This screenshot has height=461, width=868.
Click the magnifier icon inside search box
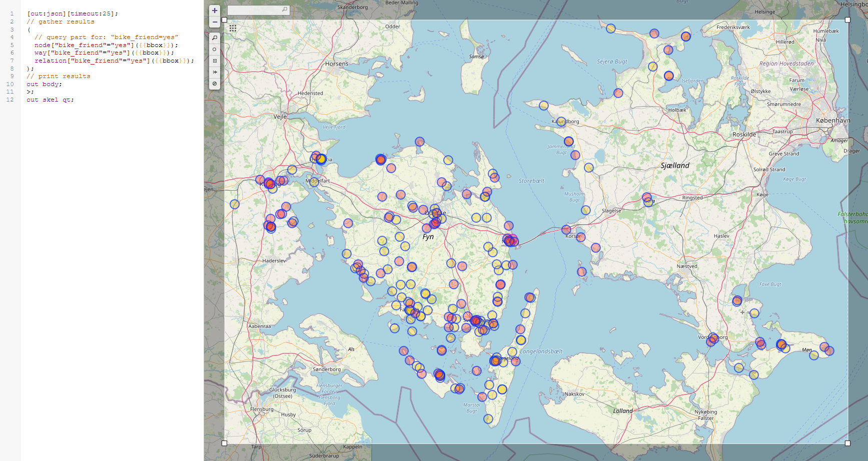[x=285, y=10]
